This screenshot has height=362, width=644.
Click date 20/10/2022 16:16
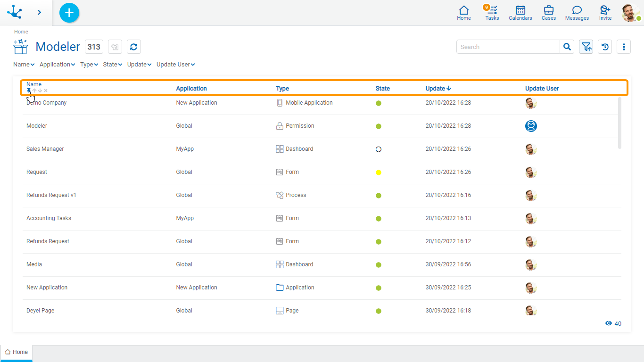448,195
